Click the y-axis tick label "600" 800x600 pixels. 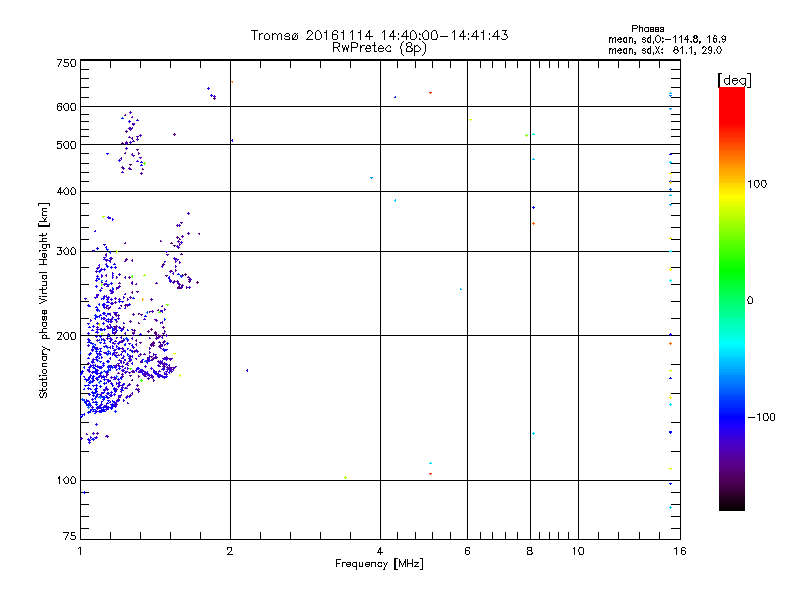click(x=66, y=107)
